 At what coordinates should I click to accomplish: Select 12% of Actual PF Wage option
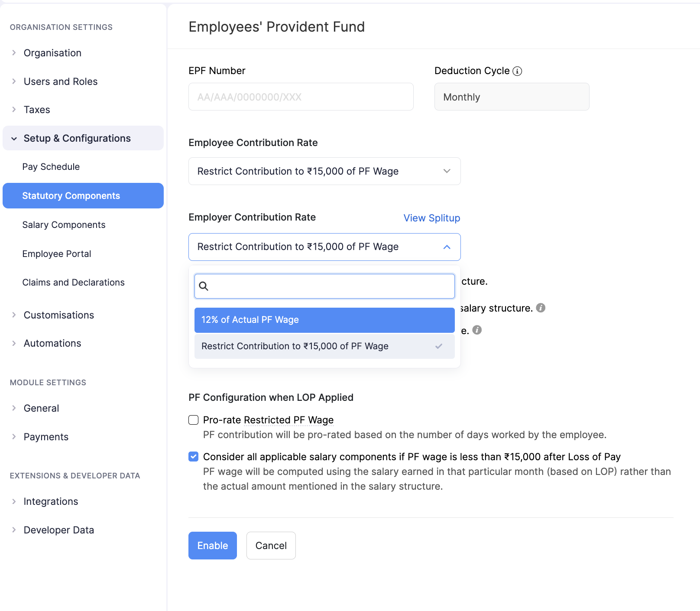coord(324,320)
